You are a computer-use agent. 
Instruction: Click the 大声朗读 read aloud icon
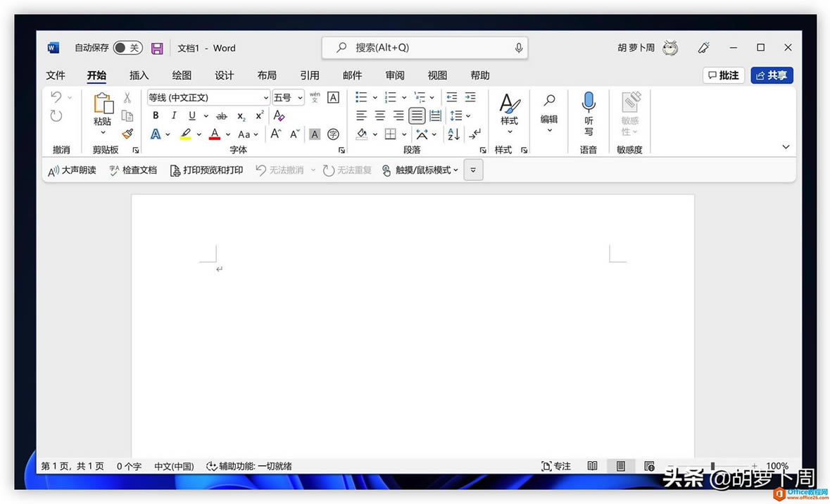70,170
